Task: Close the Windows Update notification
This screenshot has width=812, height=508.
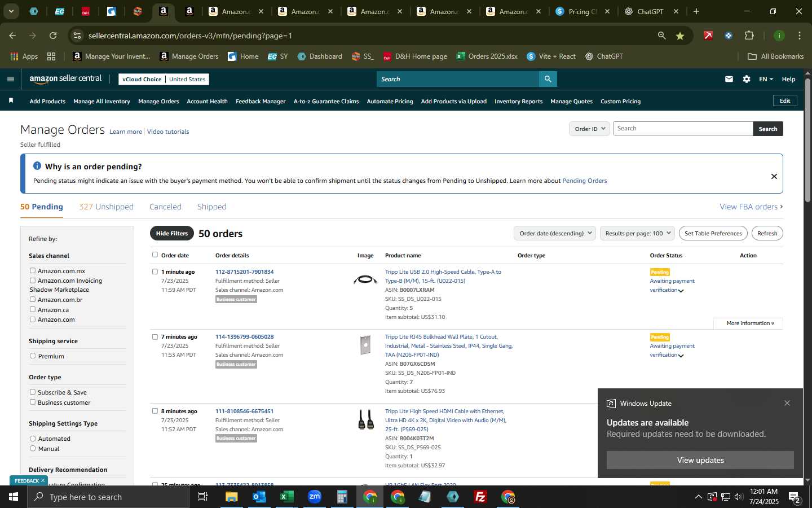Action: (787, 403)
